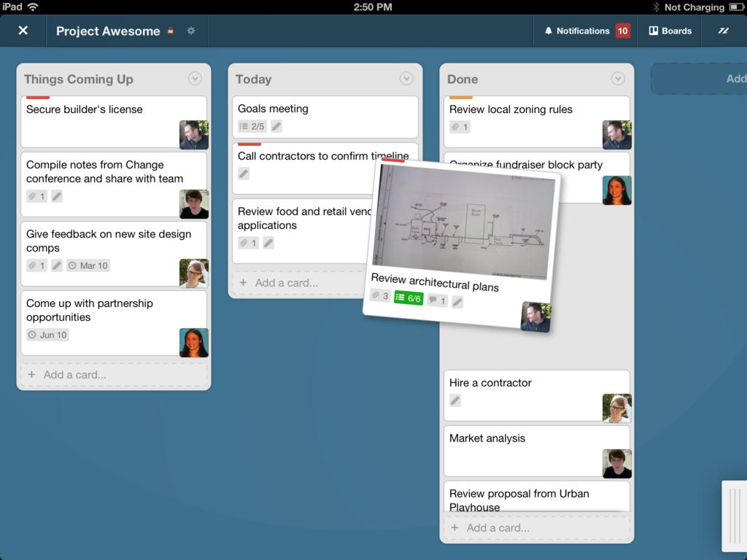The width and height of the screenshot is (747, 560).
Task: Click the activity sidebar icon at top right
Action: [723, 31]
